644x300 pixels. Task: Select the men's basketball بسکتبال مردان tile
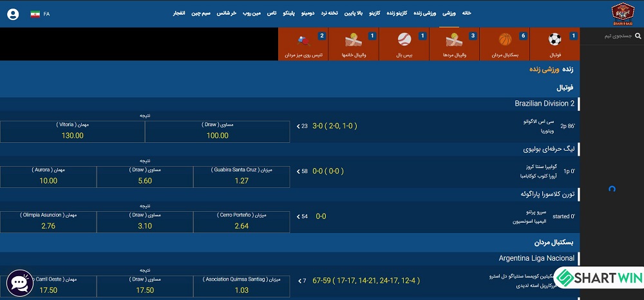tap(505, 44)
